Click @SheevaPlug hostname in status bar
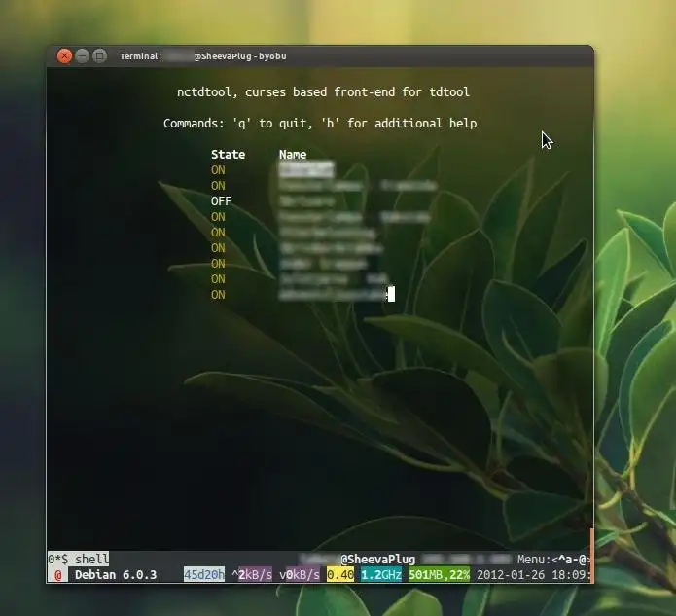Image resolution: width=676 pixels, height=616 pixels. pyautogui.click(x=378, y=560)
